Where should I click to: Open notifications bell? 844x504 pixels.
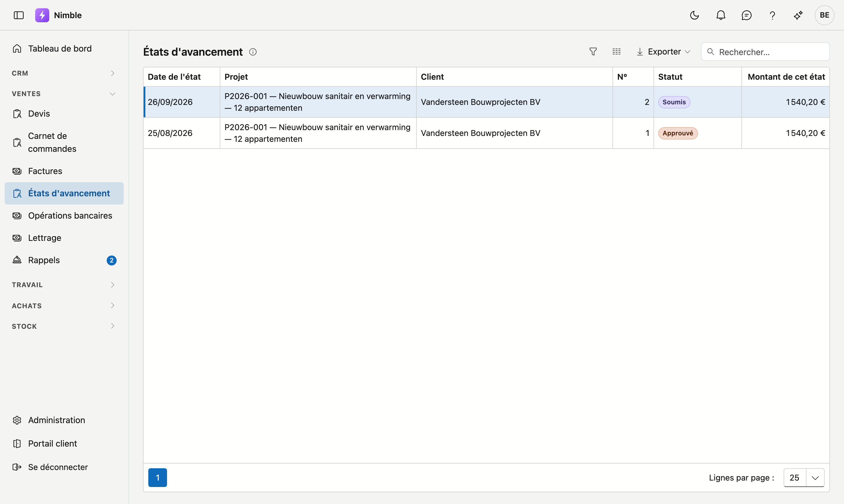pyautogui.click(x=721, y=15)
